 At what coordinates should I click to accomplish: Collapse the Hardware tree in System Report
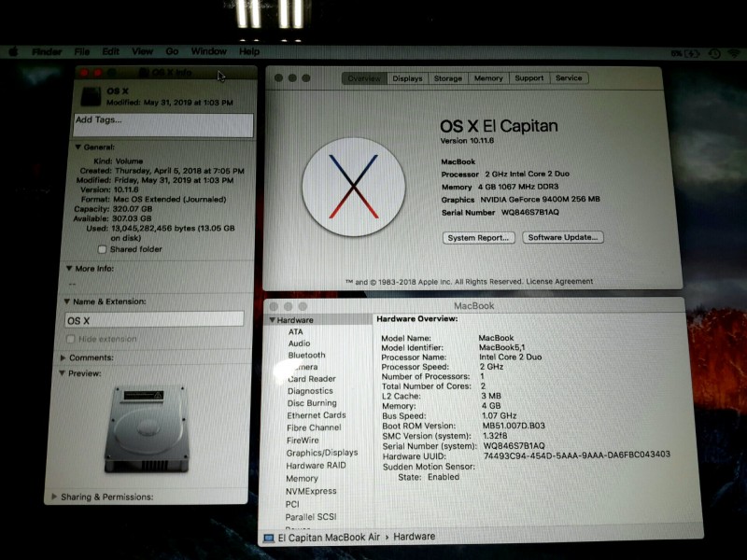click(x=273, y=320)
